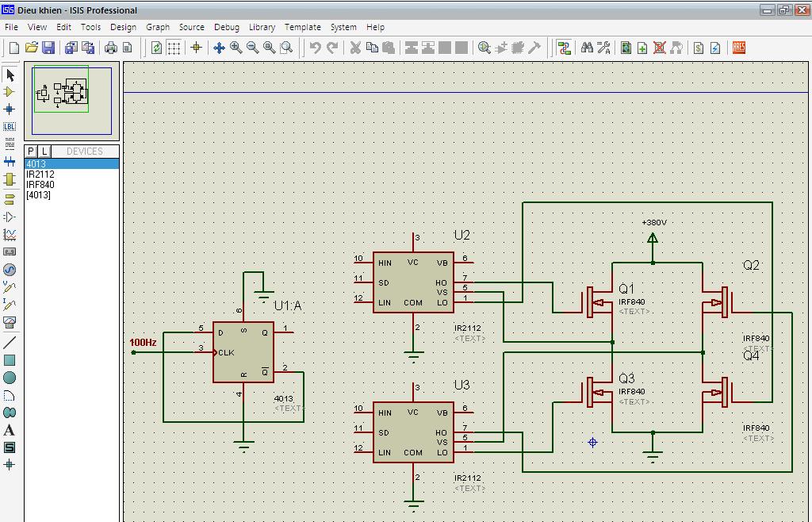Click the Zoom In magnifier icon
The image size is (812, 522).
[236, 48]
